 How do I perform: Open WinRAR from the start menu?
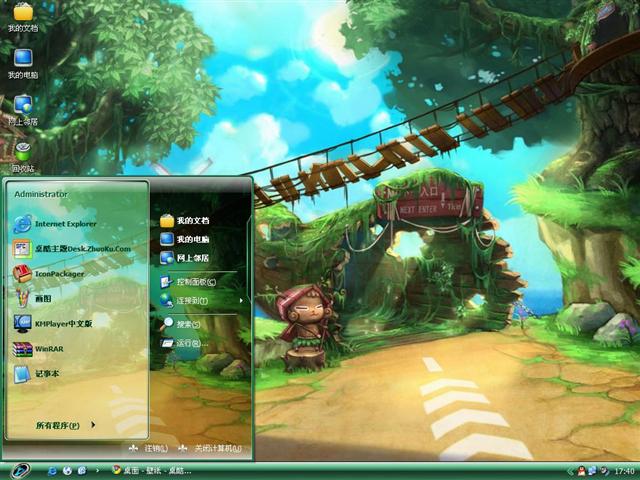pyautogui.click(x=38, y=349)
